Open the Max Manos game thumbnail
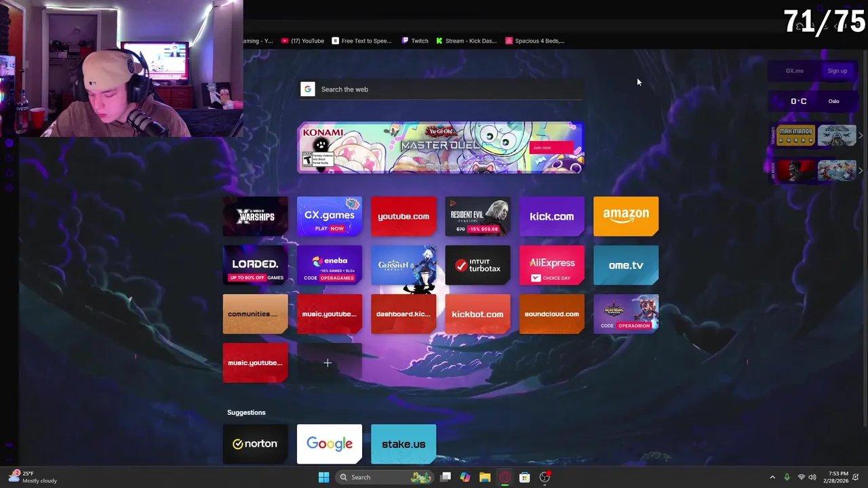Screen dimensions: 868x488 pos(795,136)
